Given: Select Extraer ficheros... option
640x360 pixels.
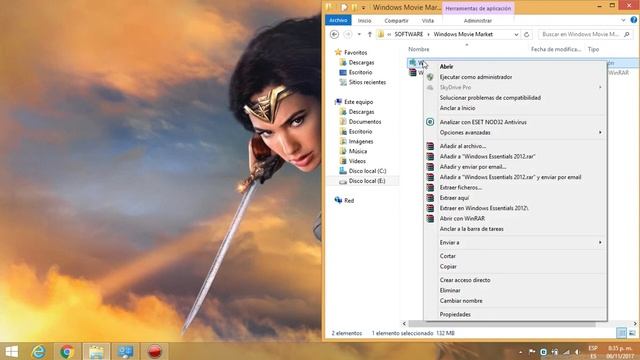Looking at the screenshot, I should pyautogui.click(x=515, y=188).
